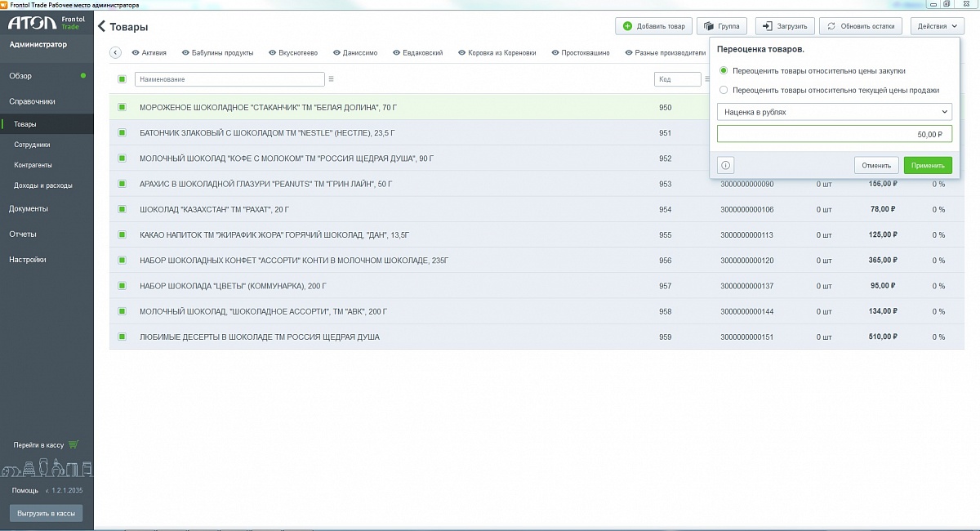Screen dimensions: 980x531
Task: Toggle visibility eye for Даниссимо
Action: [336, 53]
